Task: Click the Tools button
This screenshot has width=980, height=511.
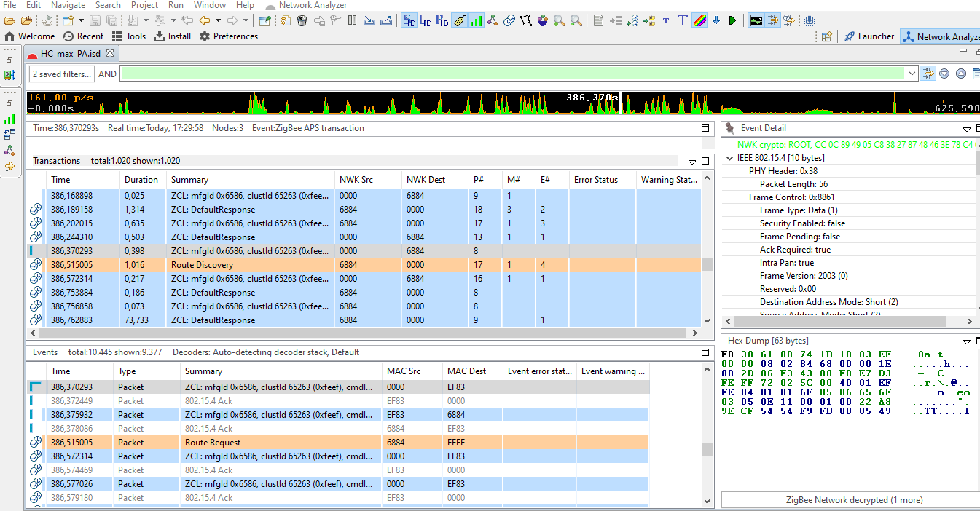Action: (x=129, y=36)
